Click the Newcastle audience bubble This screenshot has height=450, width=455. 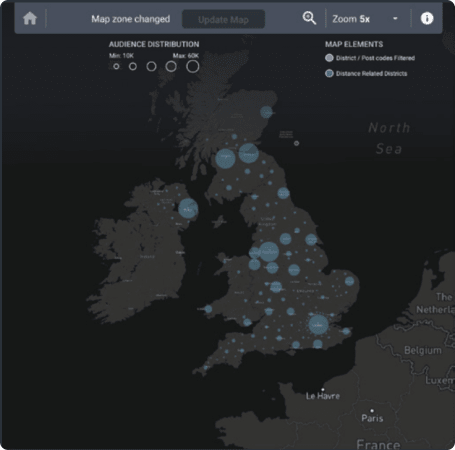pos(283,193)
